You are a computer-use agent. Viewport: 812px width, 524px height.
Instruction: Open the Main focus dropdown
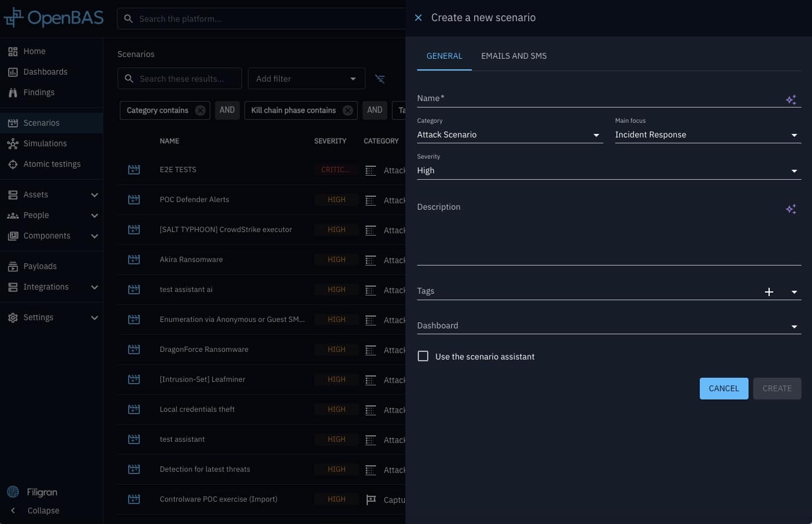pos(707,135)
